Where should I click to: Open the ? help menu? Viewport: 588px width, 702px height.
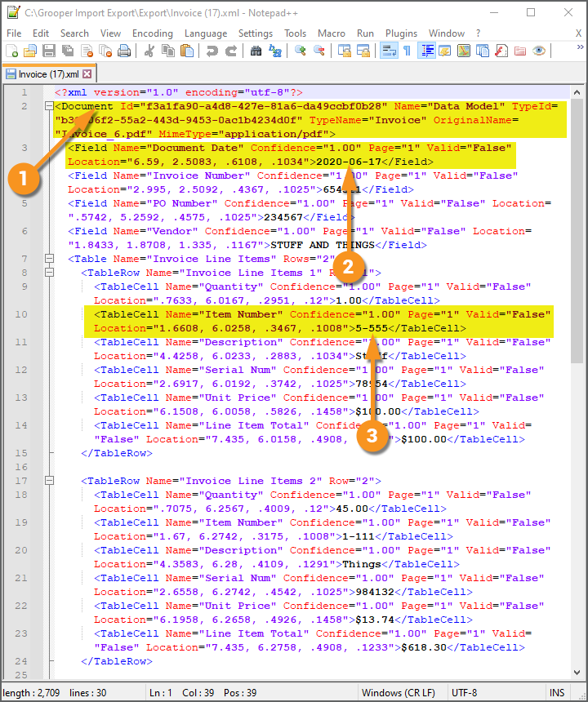click(x=479, y=33)
